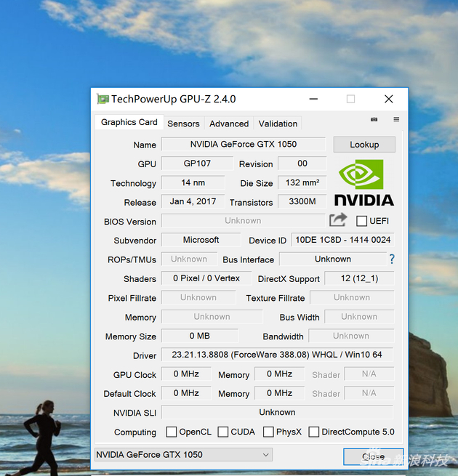Select the Graphics Card tab
This screenshot has width=458, height=476.
(x=129, y=122)
